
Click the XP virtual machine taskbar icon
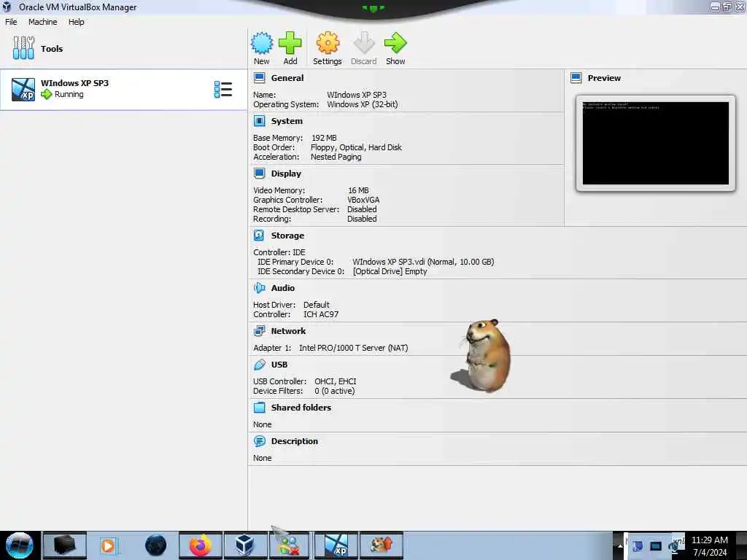coord(336,545)
